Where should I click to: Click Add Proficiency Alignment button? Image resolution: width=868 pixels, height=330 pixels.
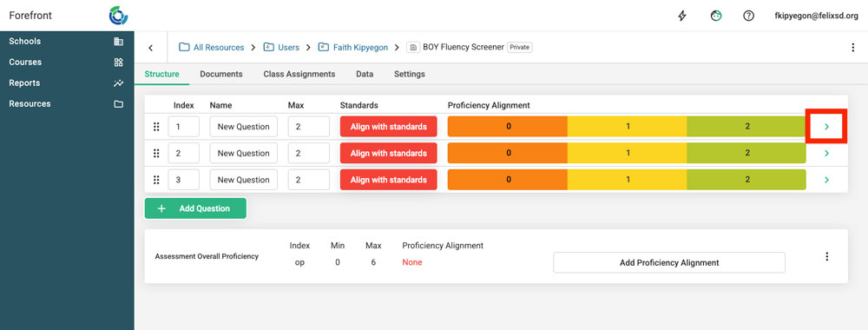click(668, 262)
